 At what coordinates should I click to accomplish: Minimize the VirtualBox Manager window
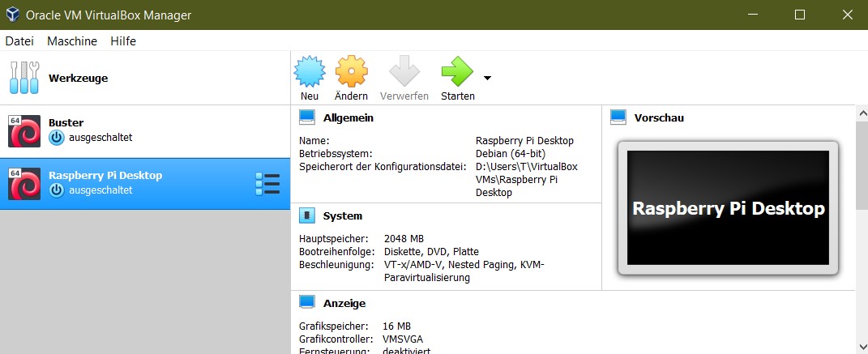tap(752, 15)
